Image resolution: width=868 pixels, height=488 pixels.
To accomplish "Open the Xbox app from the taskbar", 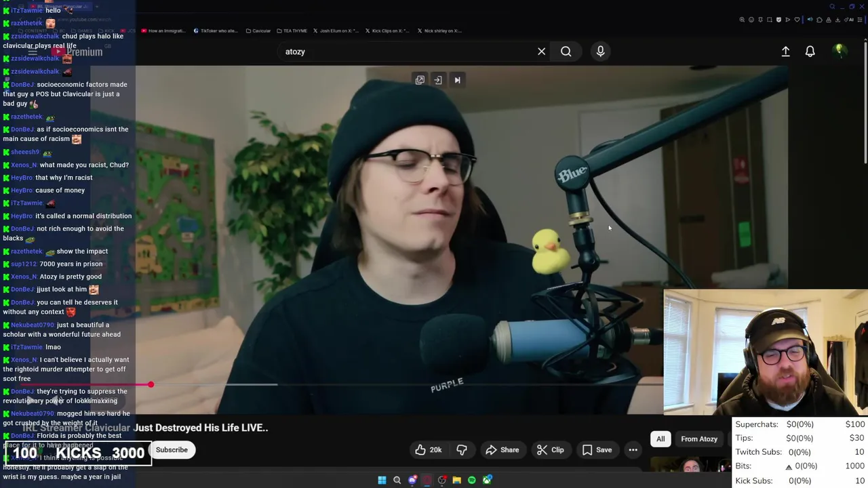I will (487, 480).
